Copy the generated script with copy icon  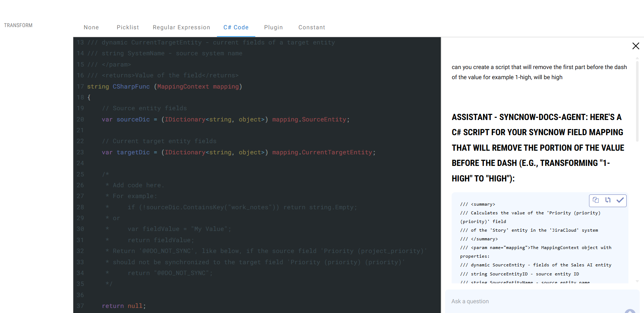tap(596, 200)
